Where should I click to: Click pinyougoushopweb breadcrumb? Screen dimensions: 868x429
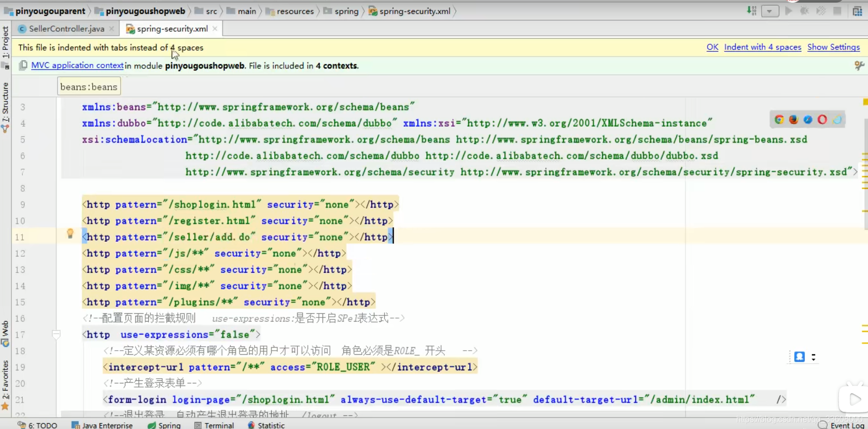[140, 11]
